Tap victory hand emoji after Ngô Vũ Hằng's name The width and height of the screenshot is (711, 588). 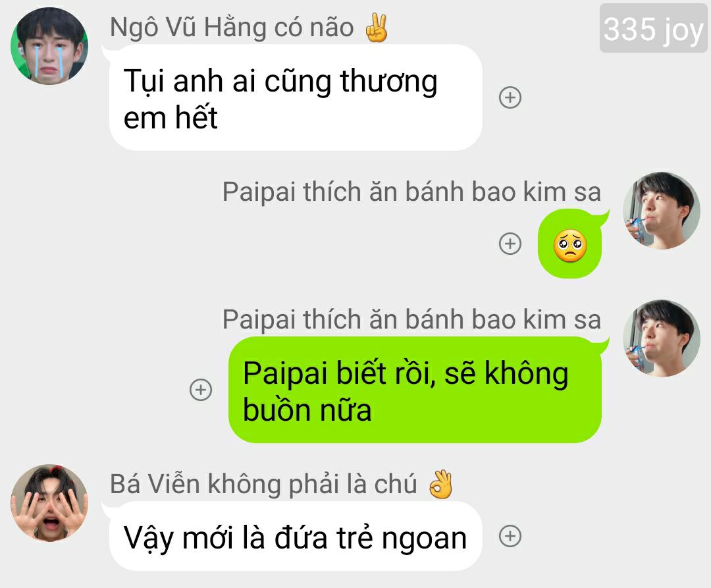click(377, 28)
